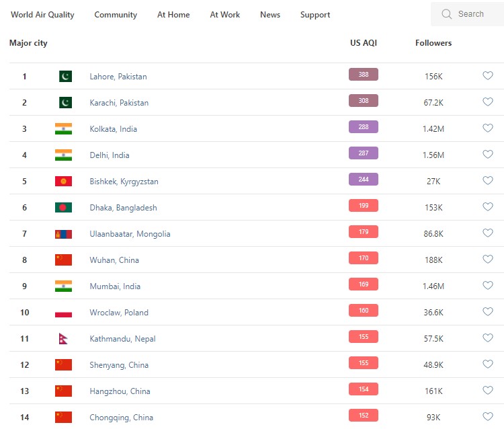Focus the Search input field
The image size is (504, 429).
474,14
